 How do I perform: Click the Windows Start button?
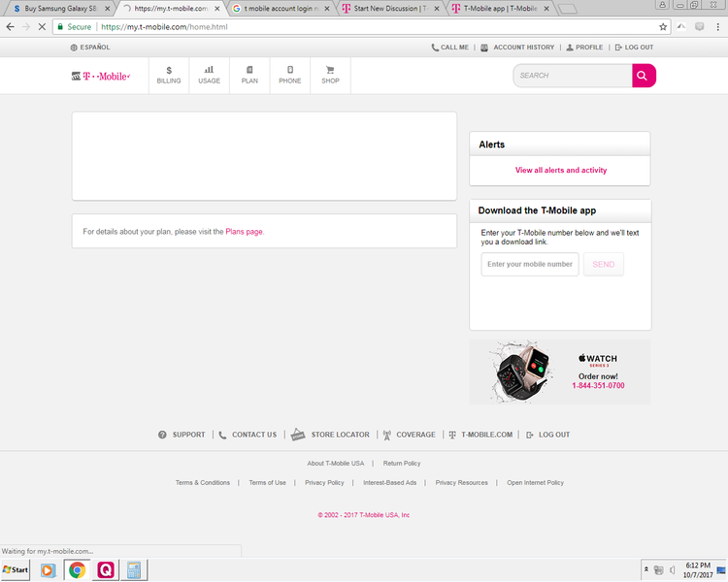(x=16, y=570)
